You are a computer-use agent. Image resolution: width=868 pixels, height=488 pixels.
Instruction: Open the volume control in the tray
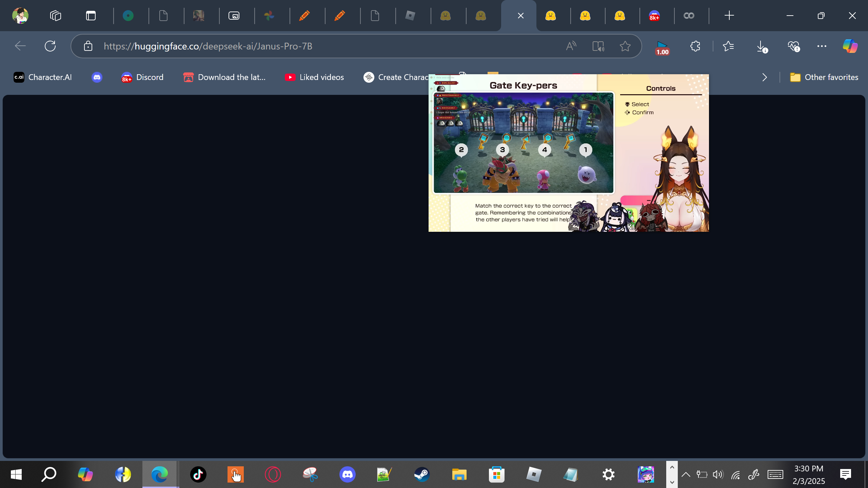click(x=718, y=474)
